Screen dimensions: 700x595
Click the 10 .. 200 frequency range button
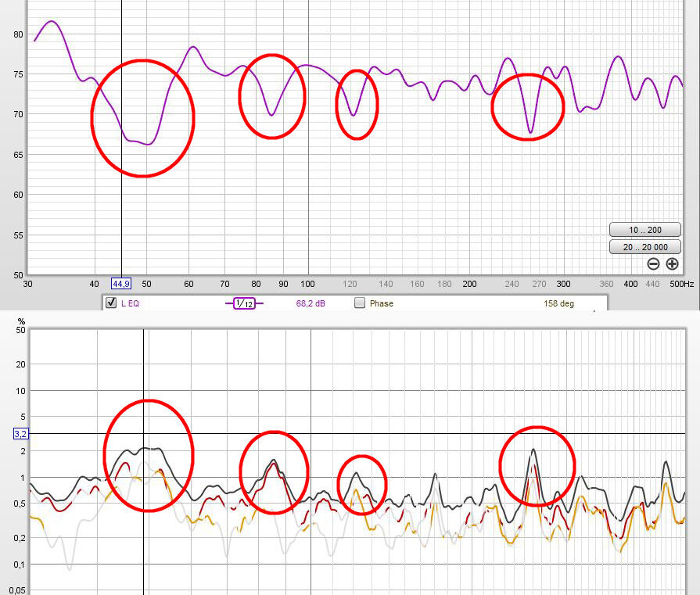click(x=645, y=230)
